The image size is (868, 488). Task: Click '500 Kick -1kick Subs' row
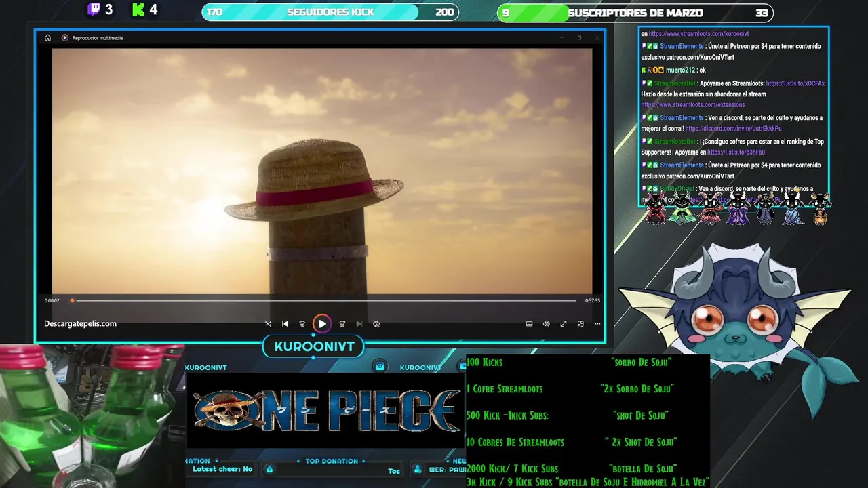pyautogui.click(x=568, y=415)
